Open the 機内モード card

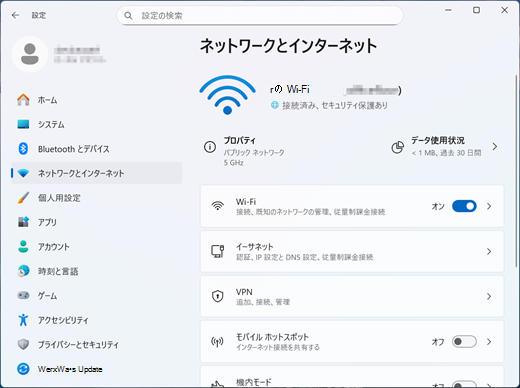(352, 377)
